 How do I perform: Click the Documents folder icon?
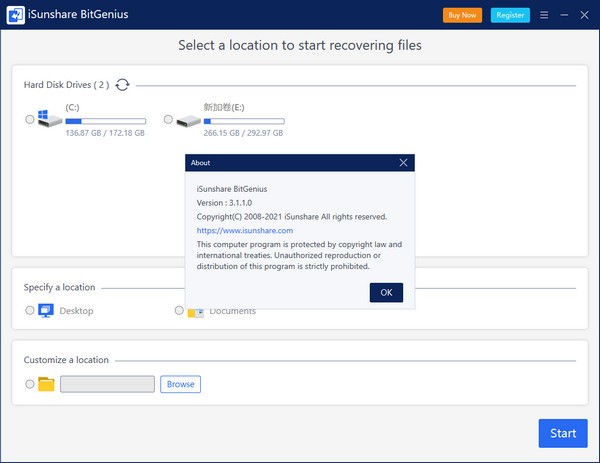point(196,312)
